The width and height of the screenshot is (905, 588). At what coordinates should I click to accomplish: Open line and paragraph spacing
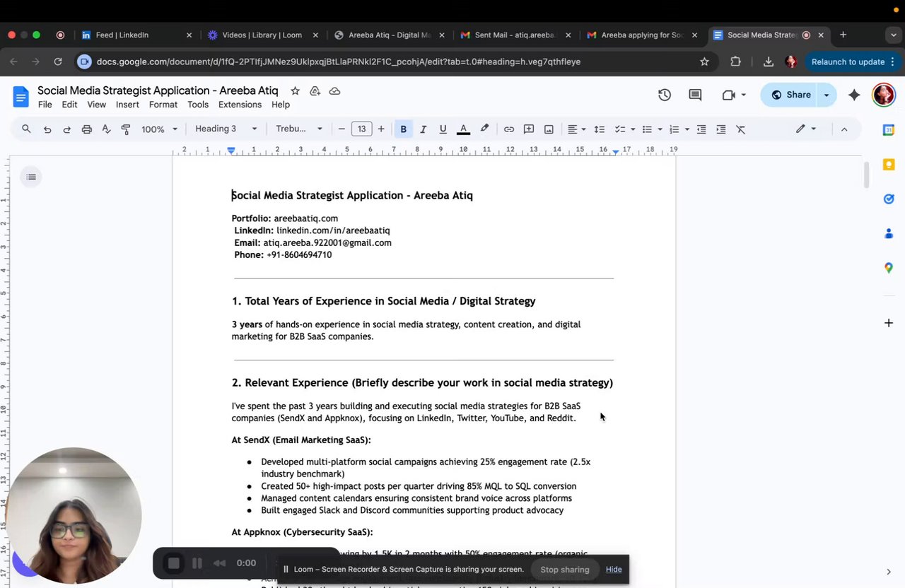click(x=600, y=129)
